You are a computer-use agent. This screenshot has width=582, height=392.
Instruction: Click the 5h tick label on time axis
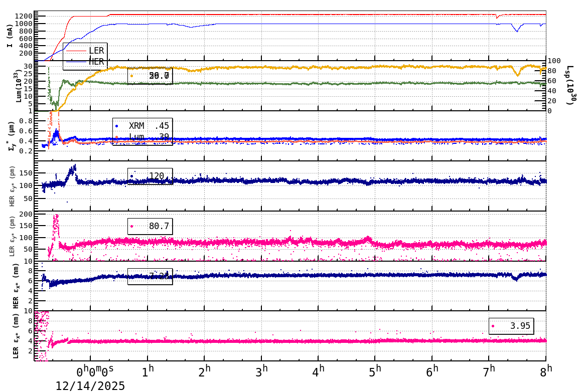(375, 371)
